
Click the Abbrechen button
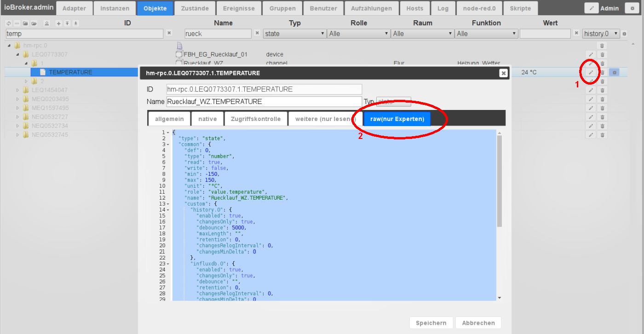pos(478,323)
